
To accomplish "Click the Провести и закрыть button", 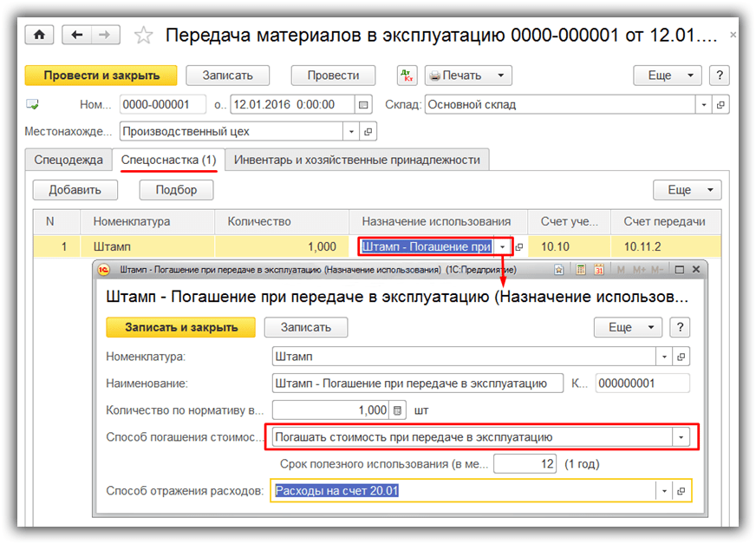I will pyautogui.click(x=100, y=75).
